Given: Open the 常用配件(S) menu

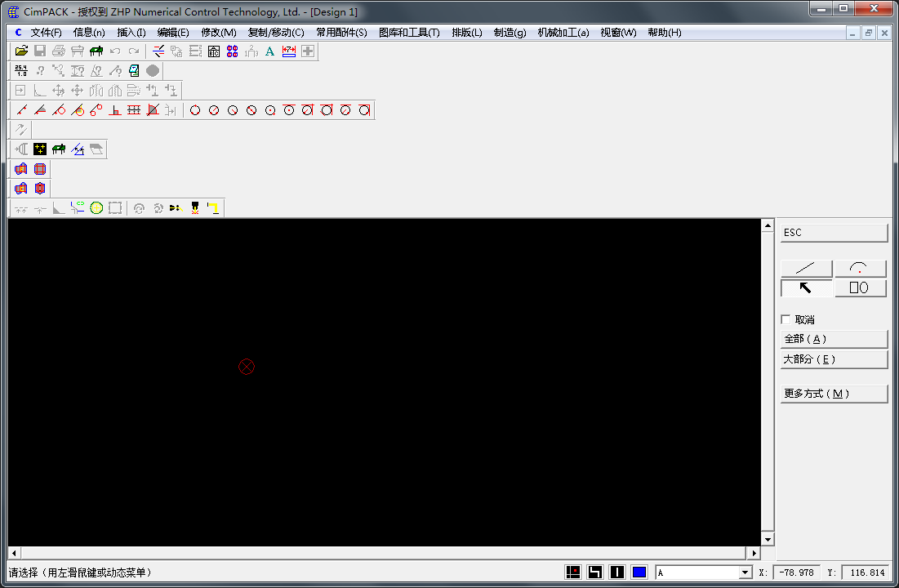Looking at the screenshot, I should (x=341, y=33).
